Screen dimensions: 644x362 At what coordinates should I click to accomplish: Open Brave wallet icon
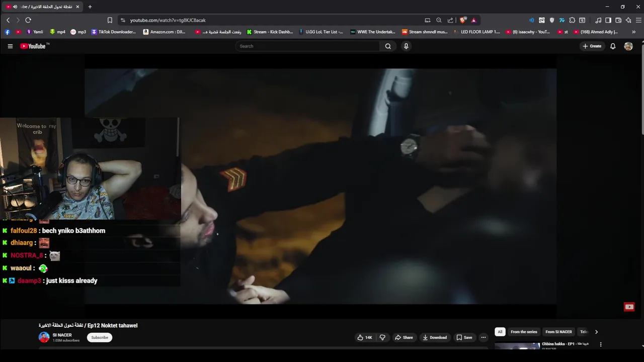coord(618,20)
